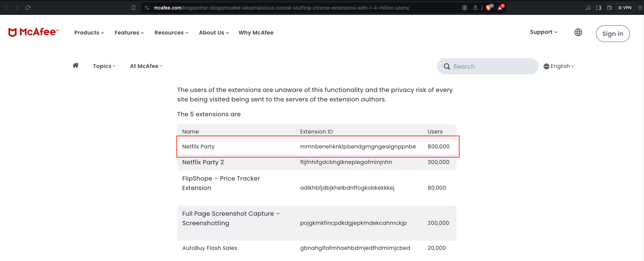
Task: Click the 200,000 users value
Action: pos(439,223)
